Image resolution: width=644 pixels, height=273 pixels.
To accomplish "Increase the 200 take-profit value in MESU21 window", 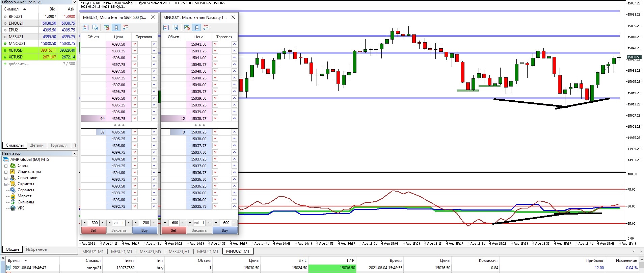I will [x=154, y=223].
